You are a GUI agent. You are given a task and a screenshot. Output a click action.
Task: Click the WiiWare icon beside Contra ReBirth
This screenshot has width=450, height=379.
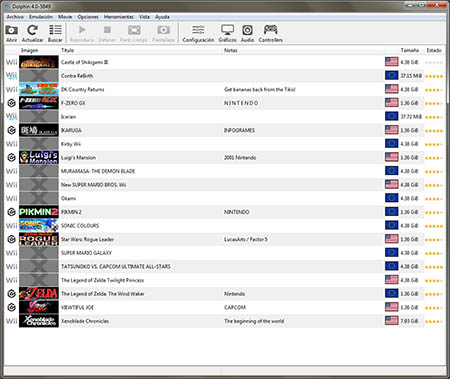click(11, 76)
